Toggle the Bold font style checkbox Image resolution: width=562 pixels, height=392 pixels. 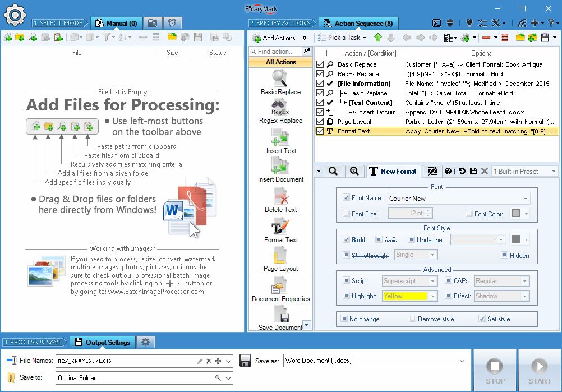click(x=347, y=239)
